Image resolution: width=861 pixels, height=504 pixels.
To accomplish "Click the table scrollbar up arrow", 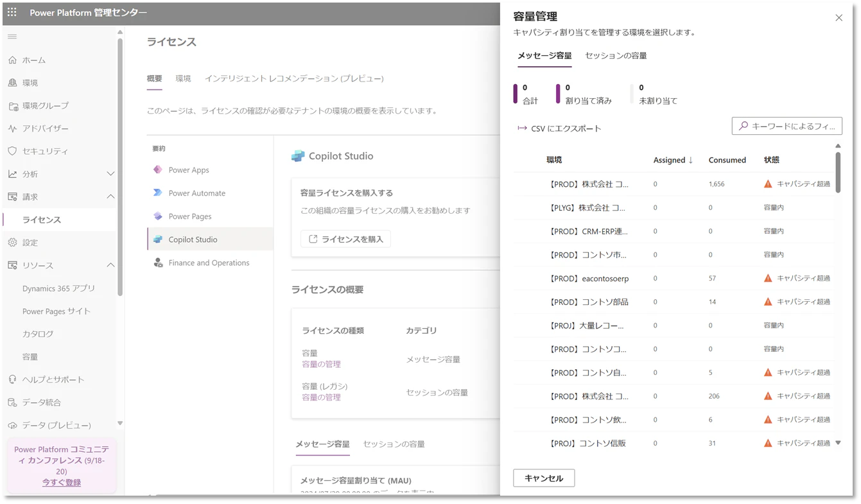I will pos(838,146).
